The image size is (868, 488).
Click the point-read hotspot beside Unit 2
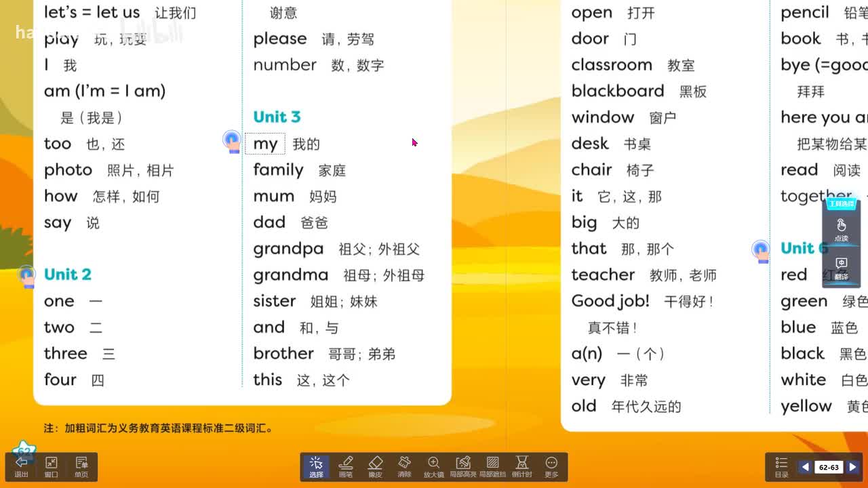pyautogui.click(x=26, y=277)
